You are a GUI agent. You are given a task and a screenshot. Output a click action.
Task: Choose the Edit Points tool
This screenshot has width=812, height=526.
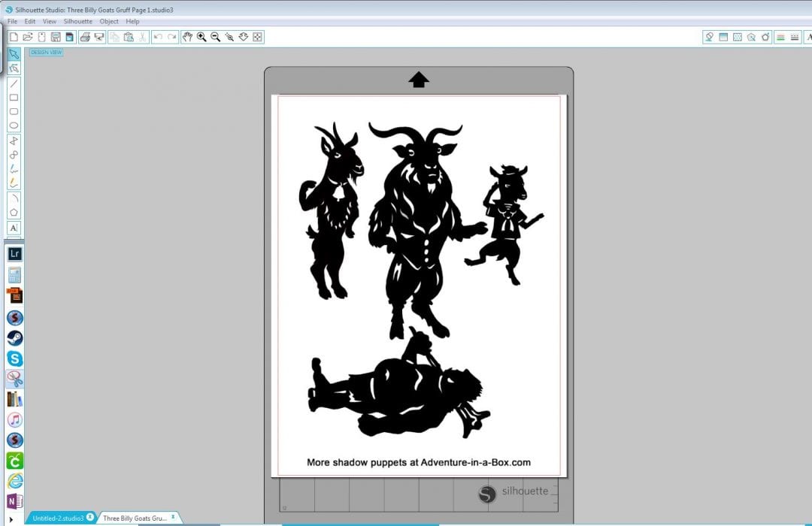14,68
